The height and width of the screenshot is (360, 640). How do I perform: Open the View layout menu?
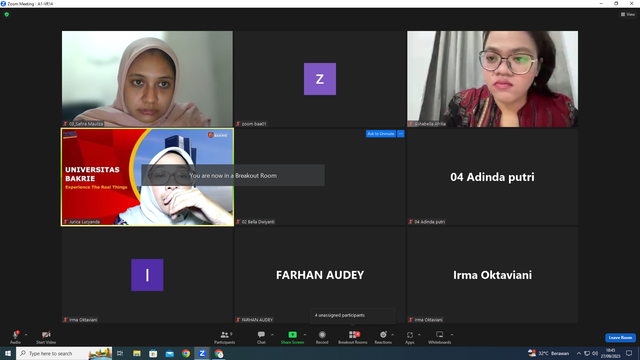(x=628, y=14)
